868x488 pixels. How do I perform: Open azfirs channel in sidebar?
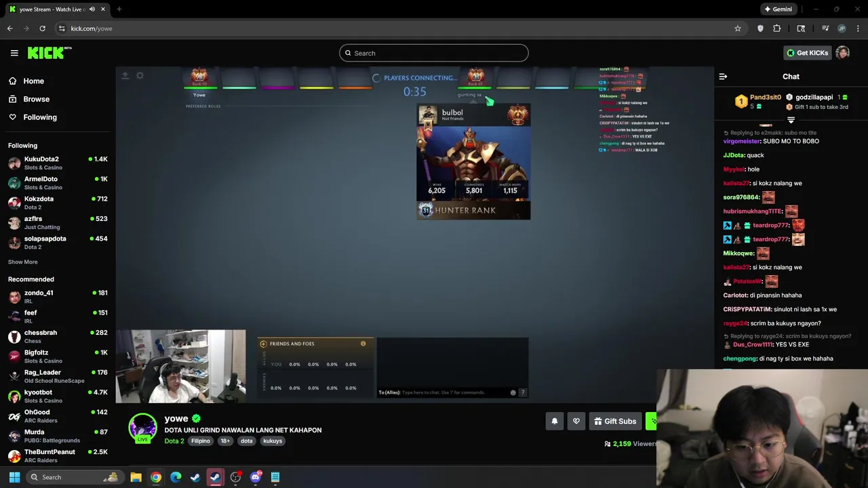pyautogui.click(x=58, y=222)
